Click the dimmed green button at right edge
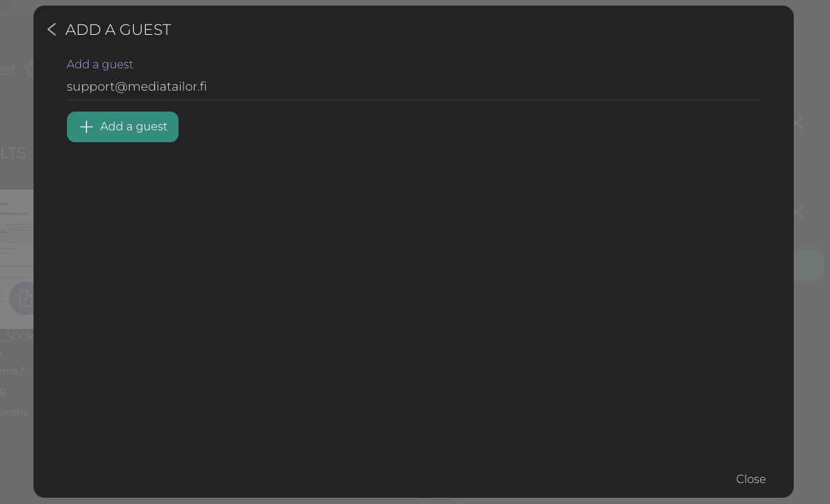This screenshot has height=504, width=830. click(x=809, y=266)
